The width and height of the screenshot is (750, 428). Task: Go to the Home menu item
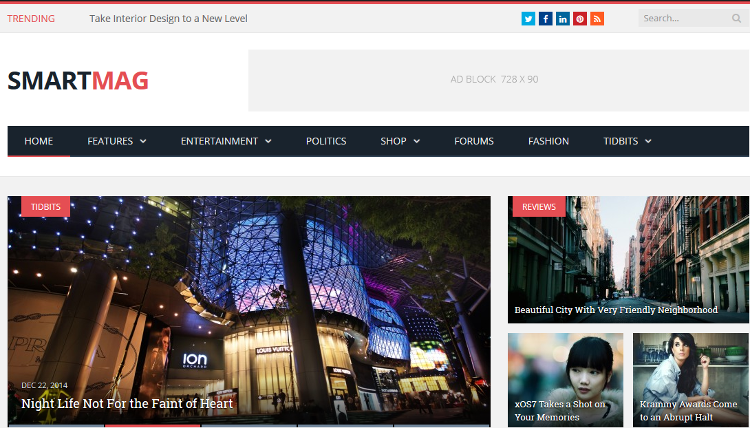[39, 141]
